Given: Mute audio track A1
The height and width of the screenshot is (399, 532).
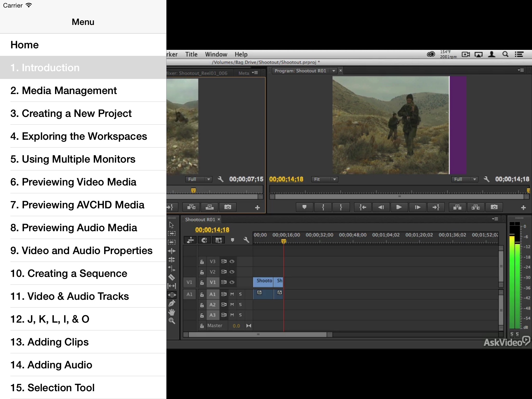Looking at the screenshot, I should coord(232,294).
